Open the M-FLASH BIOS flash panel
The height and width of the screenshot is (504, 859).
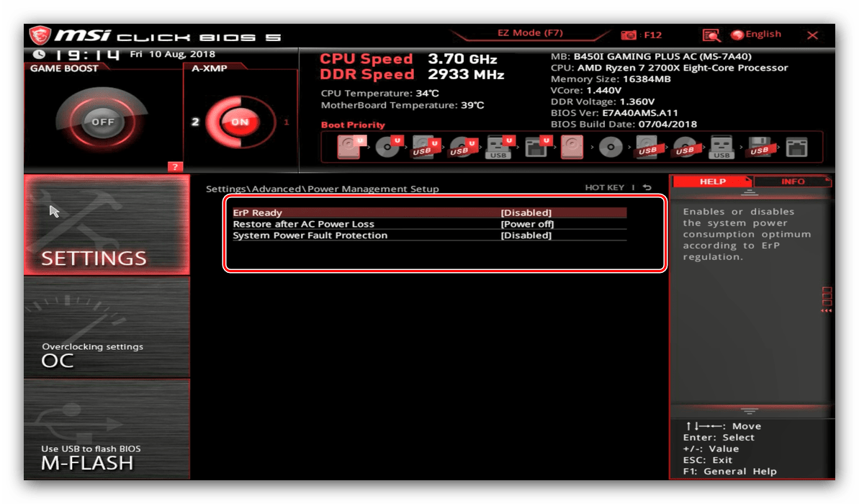click(x=107, y=430)
